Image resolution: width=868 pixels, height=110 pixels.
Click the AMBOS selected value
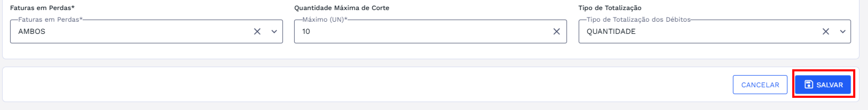pyautogui.click(x=32, y=31)
